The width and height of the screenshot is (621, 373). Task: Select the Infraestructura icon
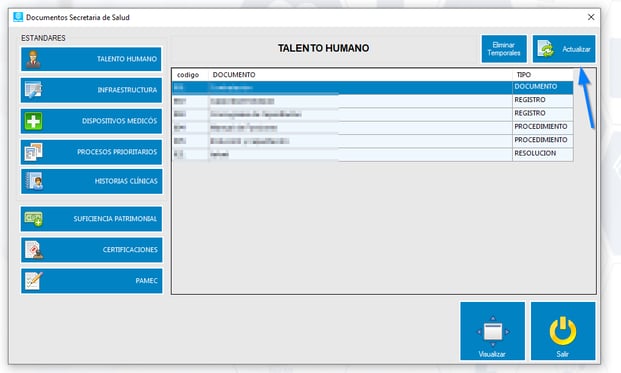click(x=33, y=90)
